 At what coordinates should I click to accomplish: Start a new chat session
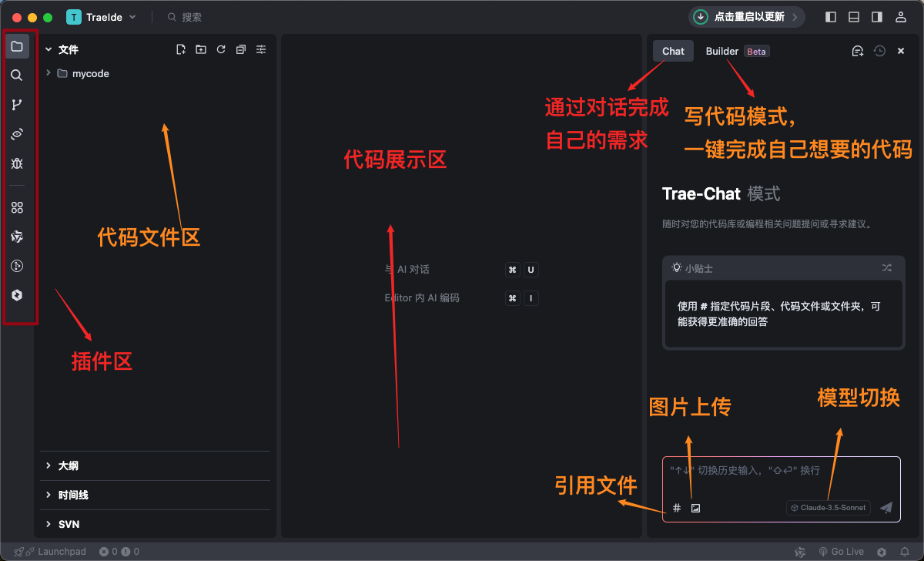(x=858, y=51)
